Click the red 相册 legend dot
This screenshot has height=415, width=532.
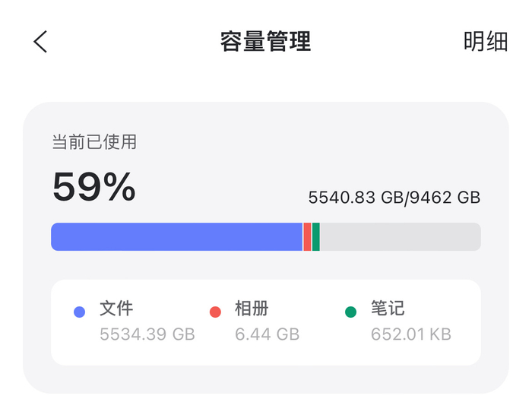(215, 312)
